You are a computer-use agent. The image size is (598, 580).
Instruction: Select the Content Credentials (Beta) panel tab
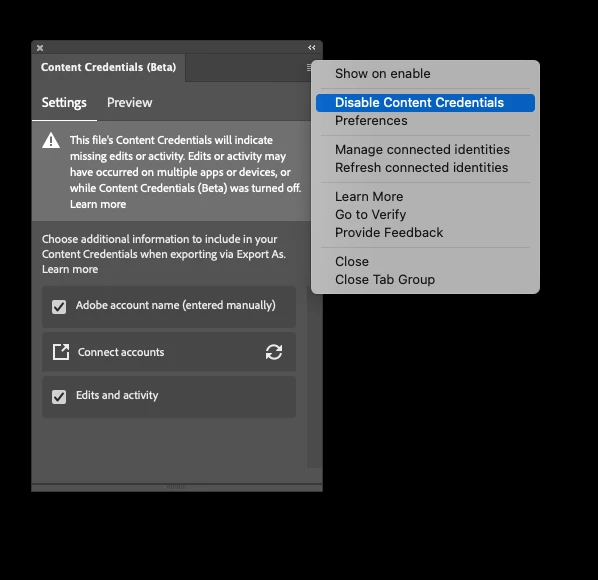109,67
